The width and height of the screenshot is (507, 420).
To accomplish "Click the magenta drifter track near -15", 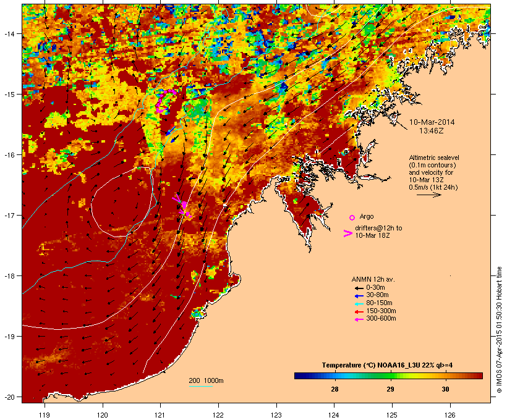I will coord(166,101).
